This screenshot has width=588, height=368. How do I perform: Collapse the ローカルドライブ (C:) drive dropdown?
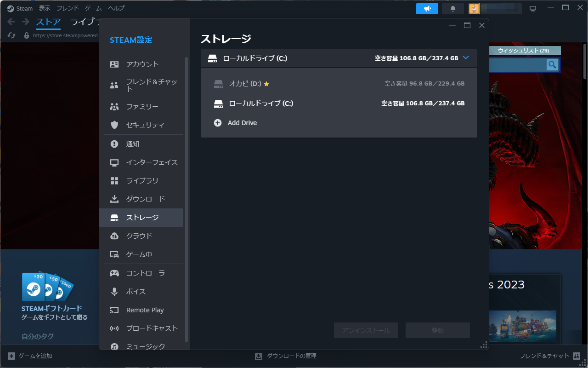coord(466,58)
